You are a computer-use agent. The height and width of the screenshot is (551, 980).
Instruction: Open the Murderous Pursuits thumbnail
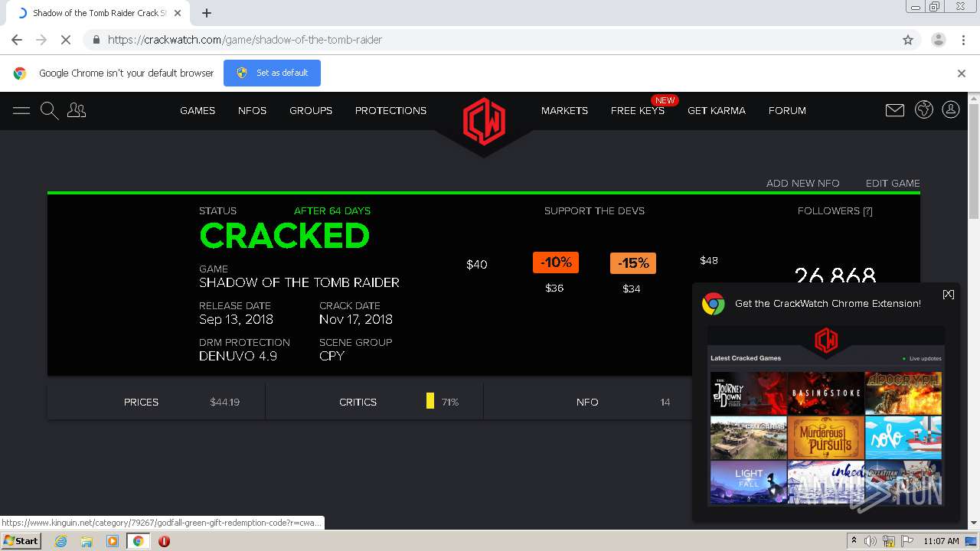tap(825, 438)
